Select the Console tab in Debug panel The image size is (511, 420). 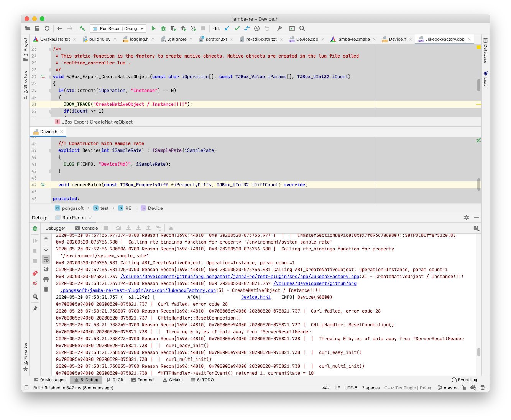pos(86,228)
